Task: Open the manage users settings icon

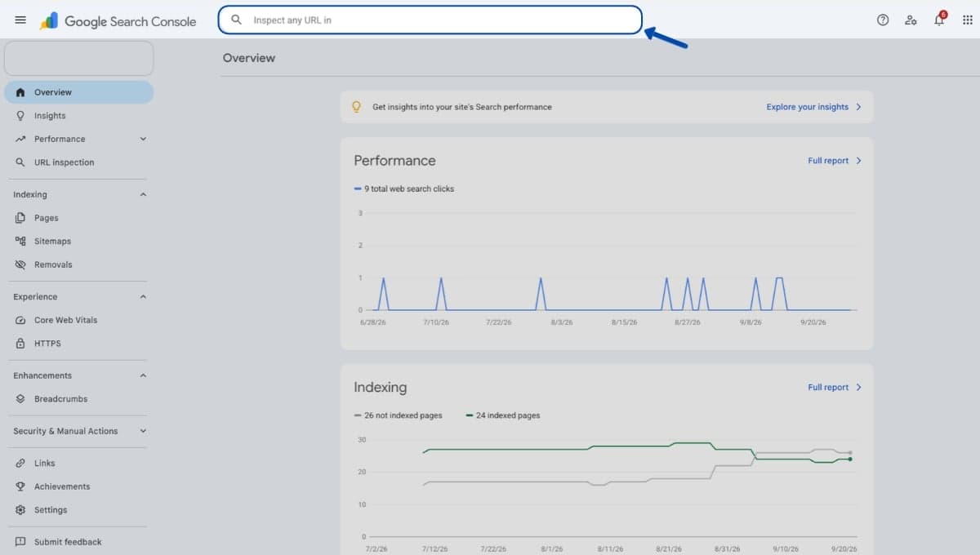Action: pyautogui.click(x=911, y=20)
